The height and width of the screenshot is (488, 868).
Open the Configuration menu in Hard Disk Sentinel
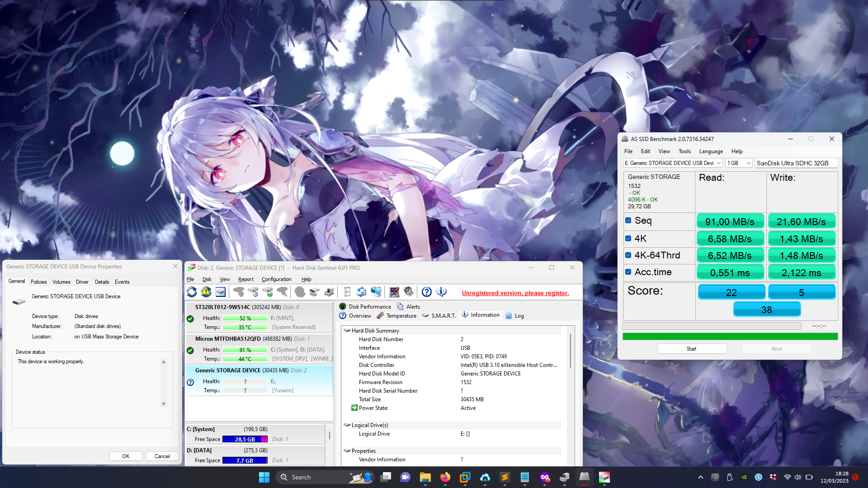pyautogui.click(x=277, y=279)
